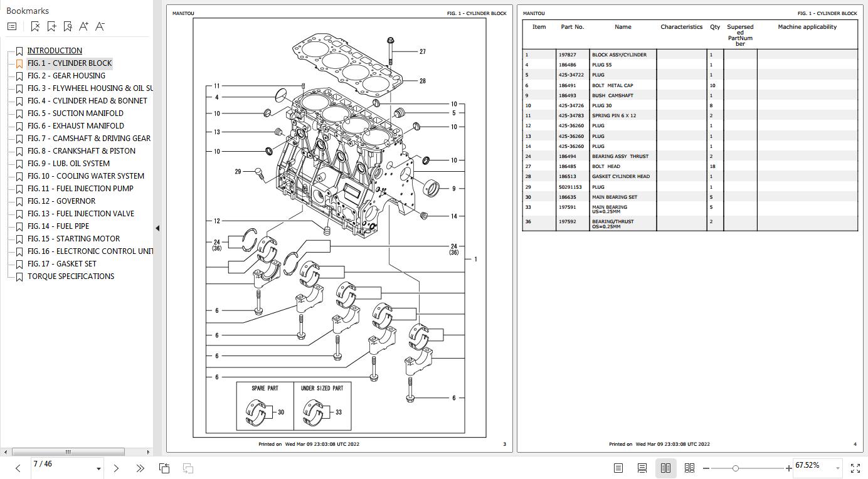Click part number 197827 in the table
This screenshot has height=479, width=868.
click(x=567, y=55)
